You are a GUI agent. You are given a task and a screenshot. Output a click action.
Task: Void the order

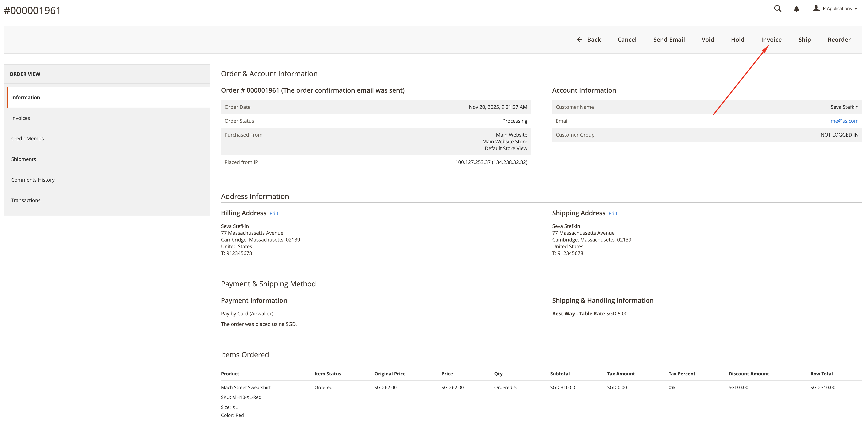point(708,40)
